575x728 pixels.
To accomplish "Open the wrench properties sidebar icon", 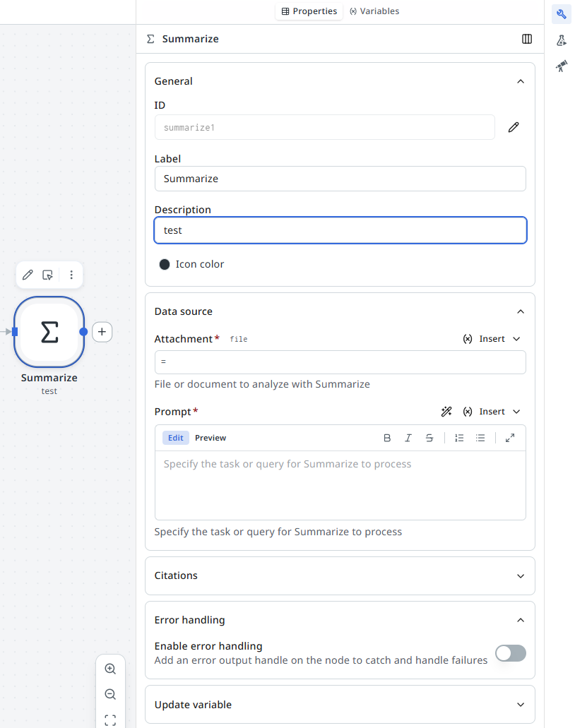I will 561,14.
